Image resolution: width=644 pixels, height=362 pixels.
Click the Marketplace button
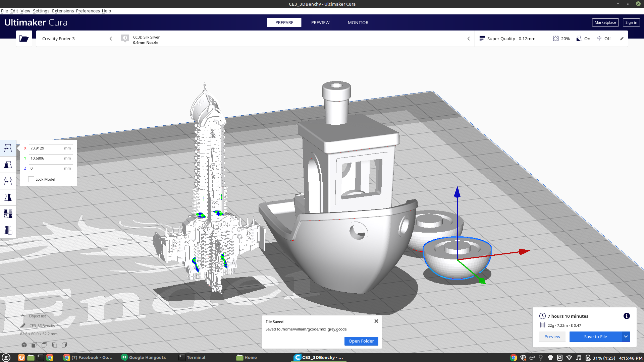605,22
